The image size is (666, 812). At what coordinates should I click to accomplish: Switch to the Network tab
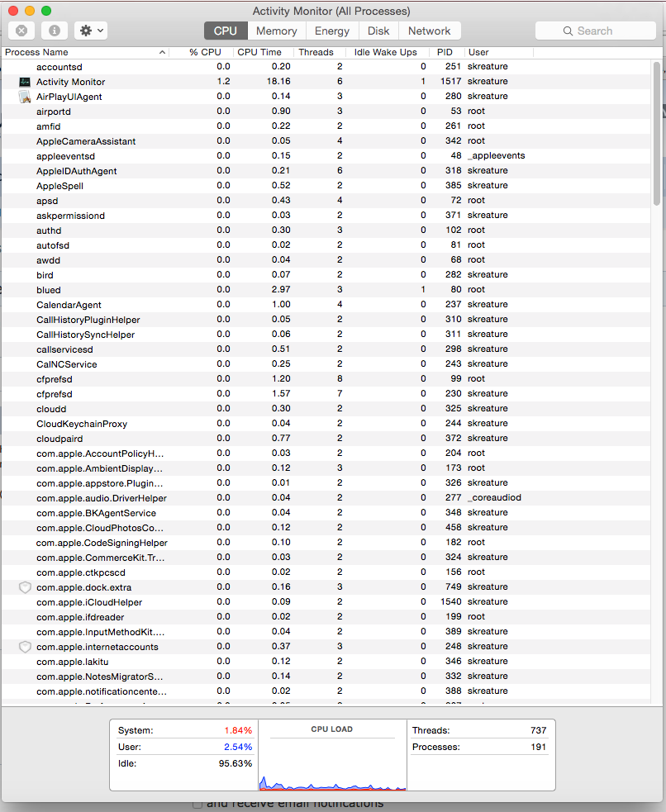430,31
